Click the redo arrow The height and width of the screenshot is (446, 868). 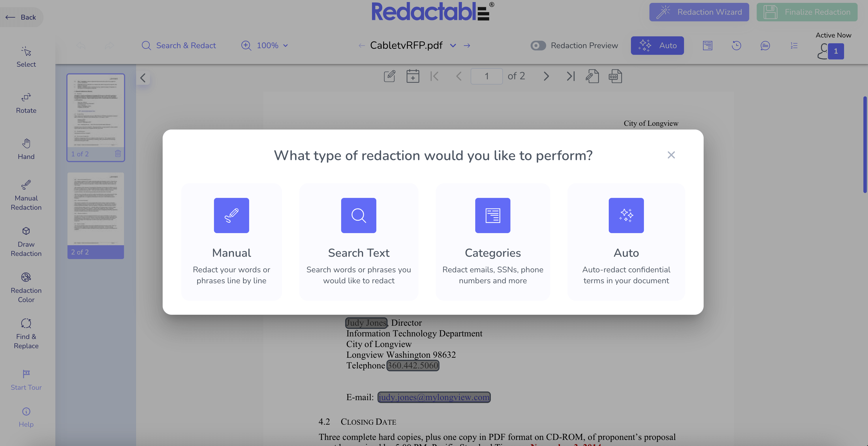(x=109, y=46)
